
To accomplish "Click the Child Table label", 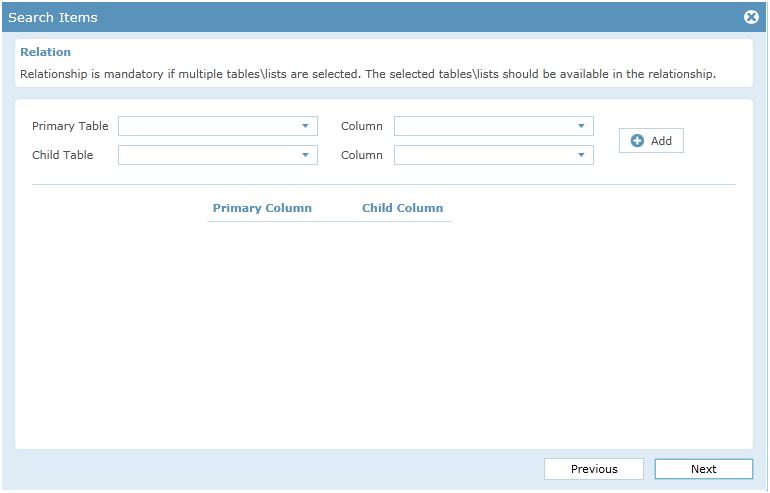I will click(x=62, y=155).
